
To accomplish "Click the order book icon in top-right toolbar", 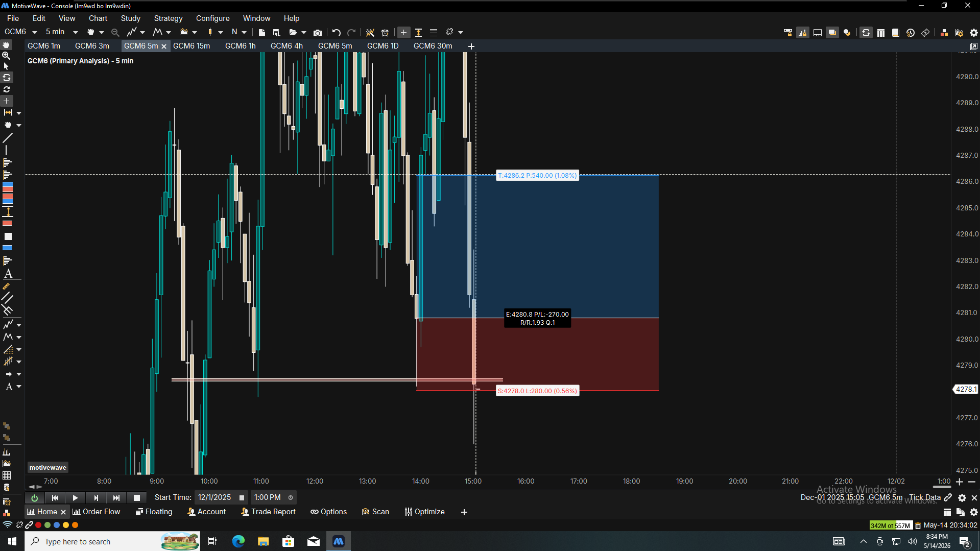I will pyautogui.click(x=896, y=33).
